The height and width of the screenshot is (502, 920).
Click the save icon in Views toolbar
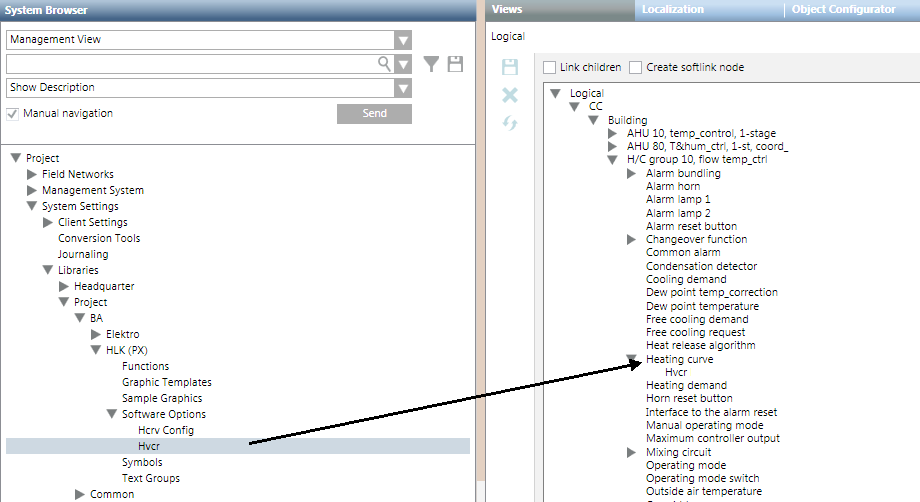[510, 68]
